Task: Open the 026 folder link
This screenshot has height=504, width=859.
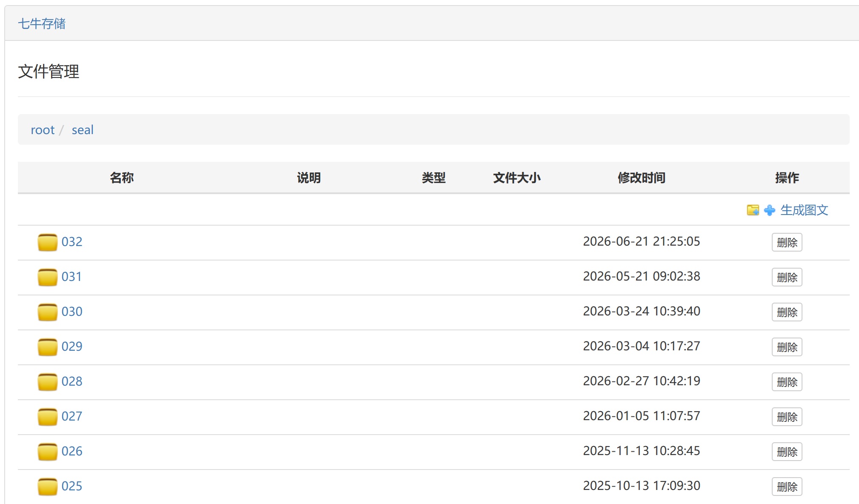Action: tap(72, 451)
